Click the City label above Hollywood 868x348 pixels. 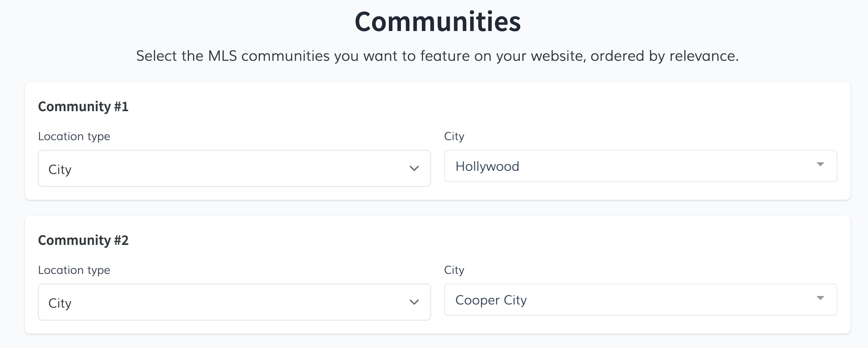pyautogui.click(x=454, y=136)
